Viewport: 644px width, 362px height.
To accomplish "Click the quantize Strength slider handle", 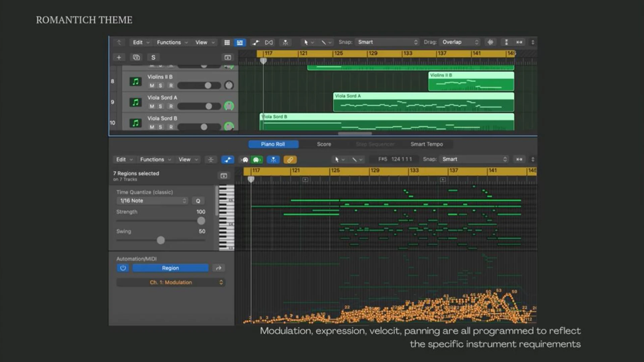I will pyautogui.click(x=201, y=221).
